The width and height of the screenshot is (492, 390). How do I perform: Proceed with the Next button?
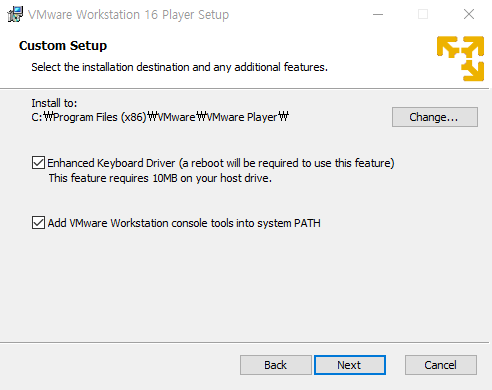350,365
